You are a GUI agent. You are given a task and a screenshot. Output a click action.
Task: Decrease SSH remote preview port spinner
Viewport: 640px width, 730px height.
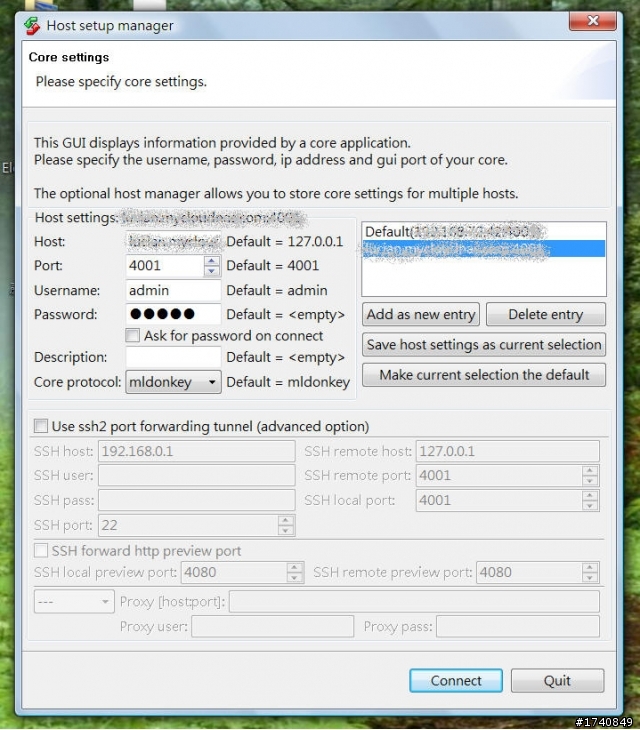590,578
